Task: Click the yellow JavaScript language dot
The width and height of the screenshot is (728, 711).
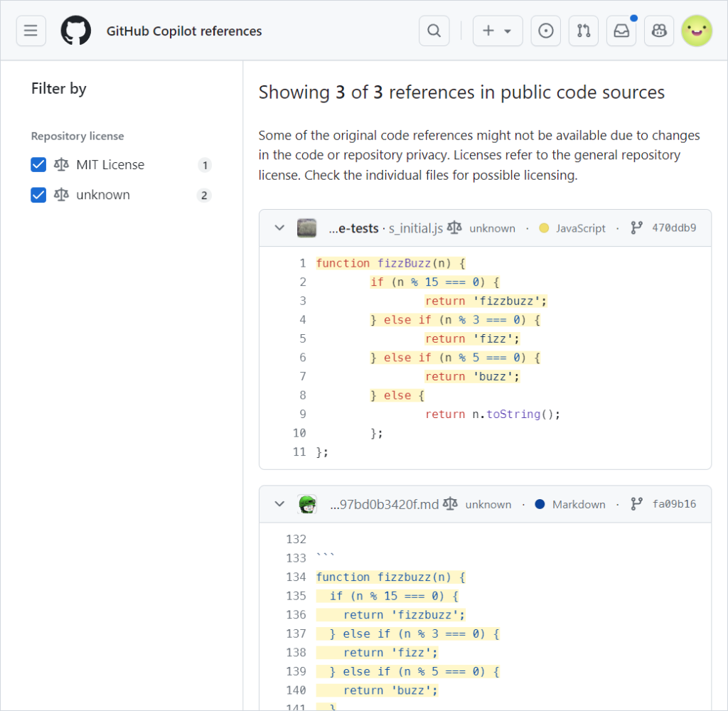Action: [x=544, y=228]
